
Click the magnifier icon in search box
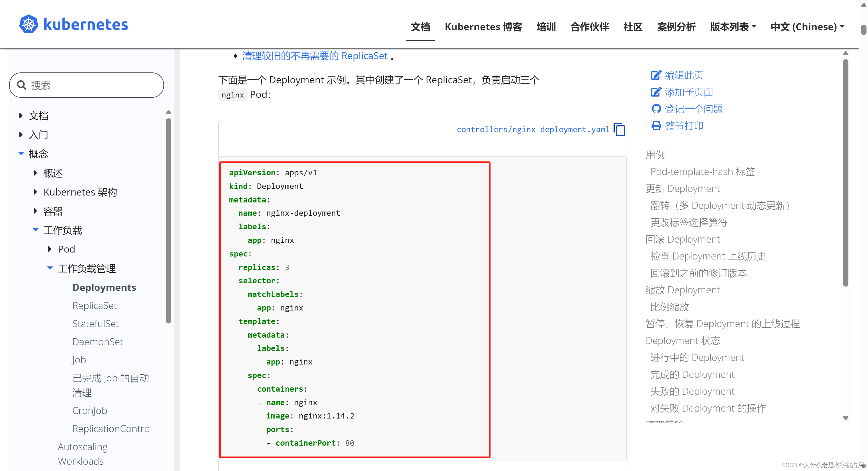(x=22, y=85)
